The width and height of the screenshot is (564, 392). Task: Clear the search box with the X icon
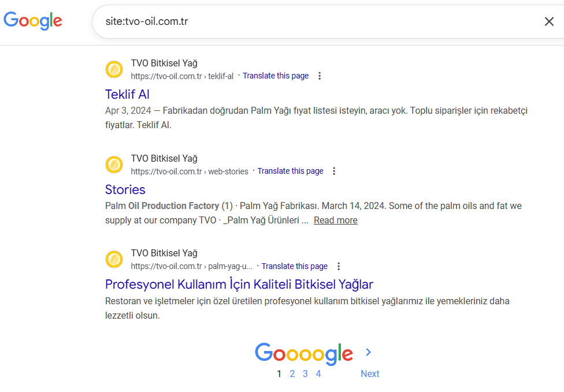coord(549,21)
